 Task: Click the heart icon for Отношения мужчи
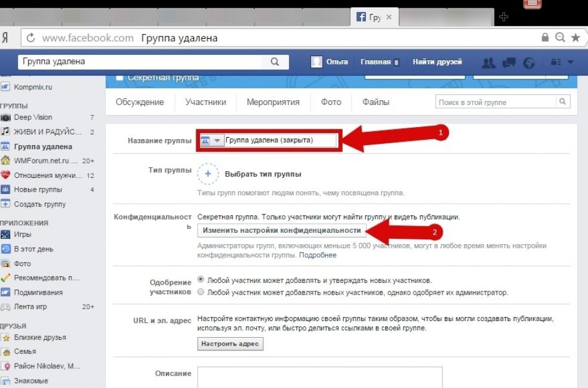click(x=5, y=175)
